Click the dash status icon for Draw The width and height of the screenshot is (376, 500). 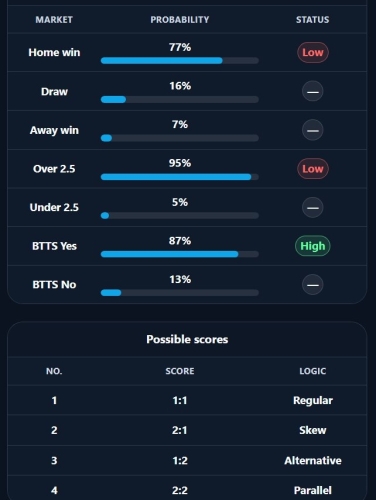pos(313,91)
